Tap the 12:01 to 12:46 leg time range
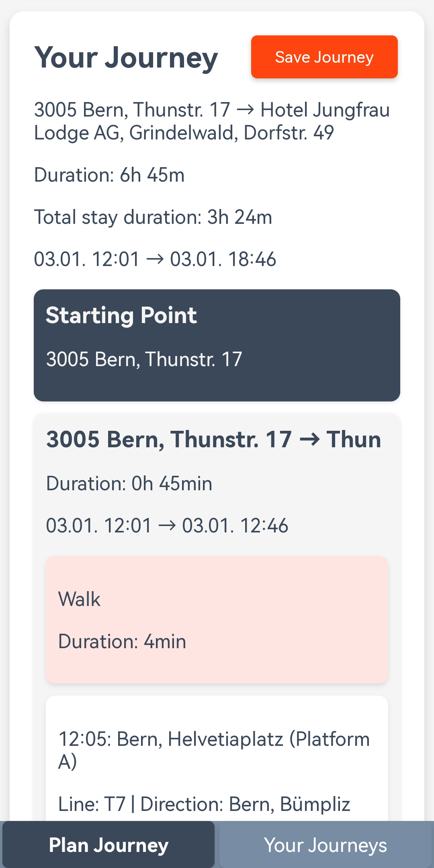Image resolution: width=434 pixels, height=868 pixels. tap(167, 525)
